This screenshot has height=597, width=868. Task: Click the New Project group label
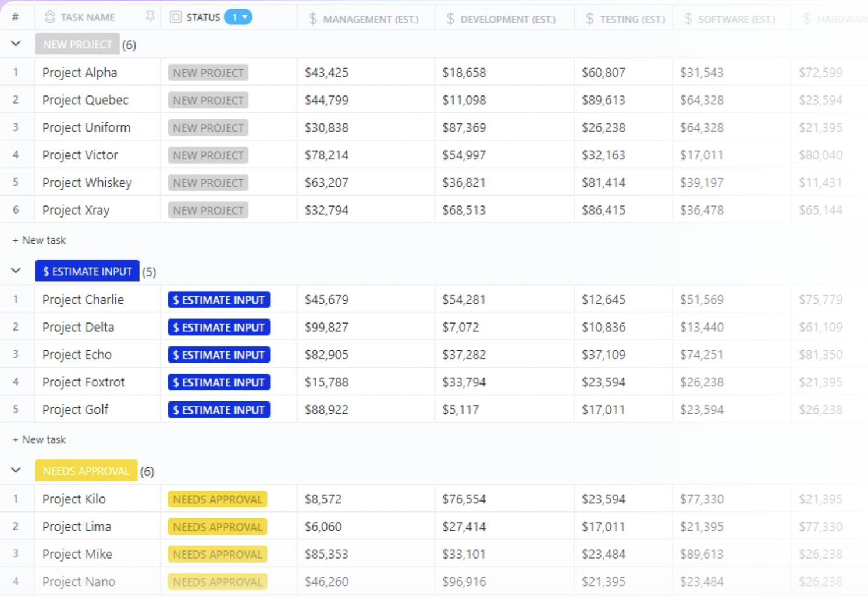click(77, 44)
